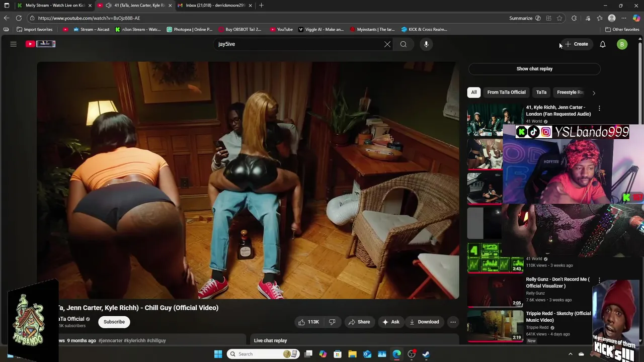
Task: Open browser settings and more menu
Action: point(624,18)
